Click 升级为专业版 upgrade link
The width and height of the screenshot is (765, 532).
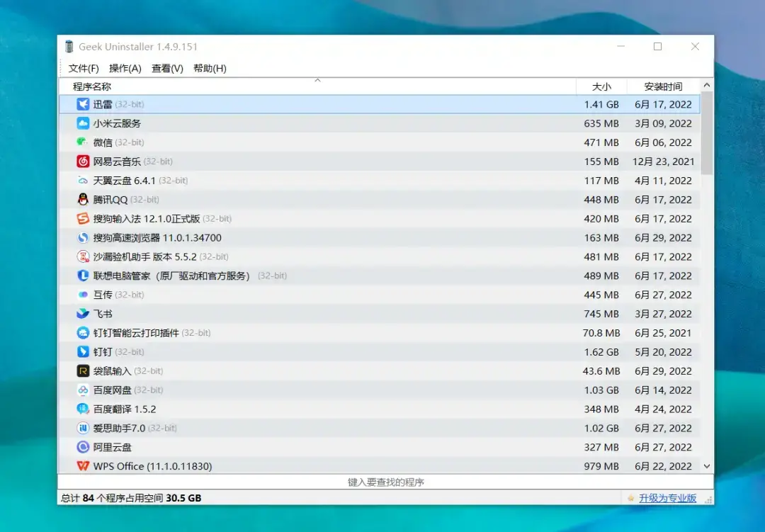coord(667,498)
